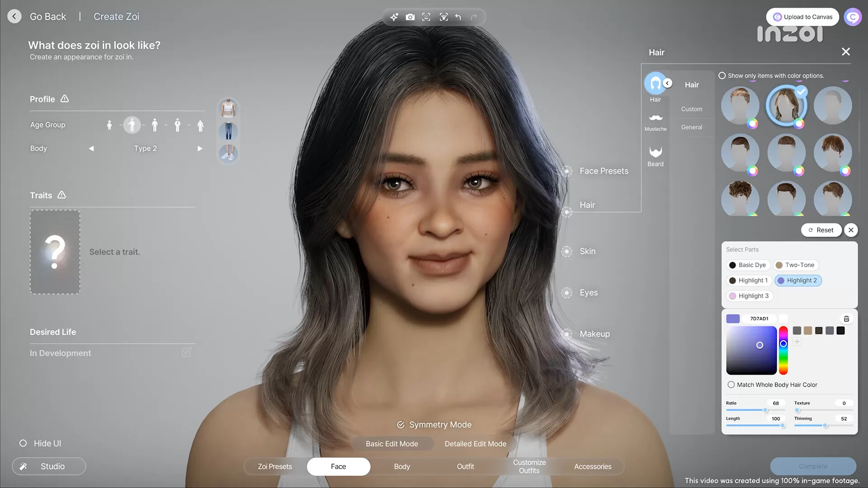Open the Mustache category in the Hair panel
Screen dimensions: 868x488
tap(655, 120)
